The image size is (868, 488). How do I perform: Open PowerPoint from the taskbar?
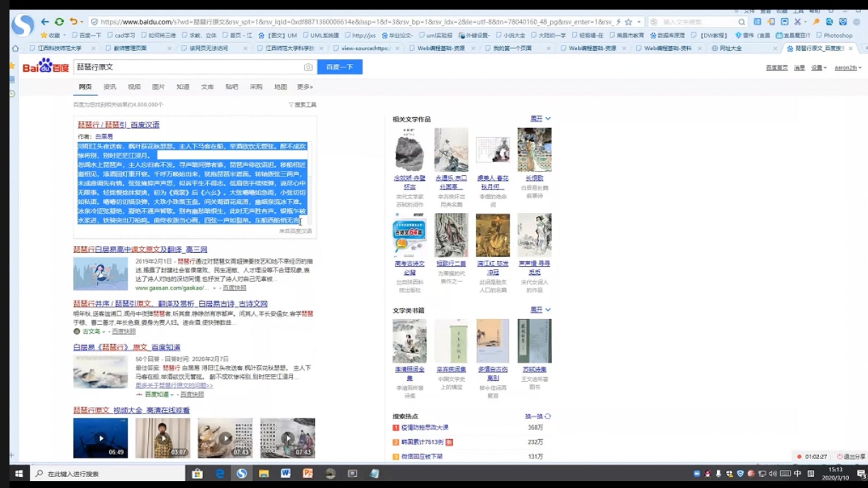[x=308, y=474]
